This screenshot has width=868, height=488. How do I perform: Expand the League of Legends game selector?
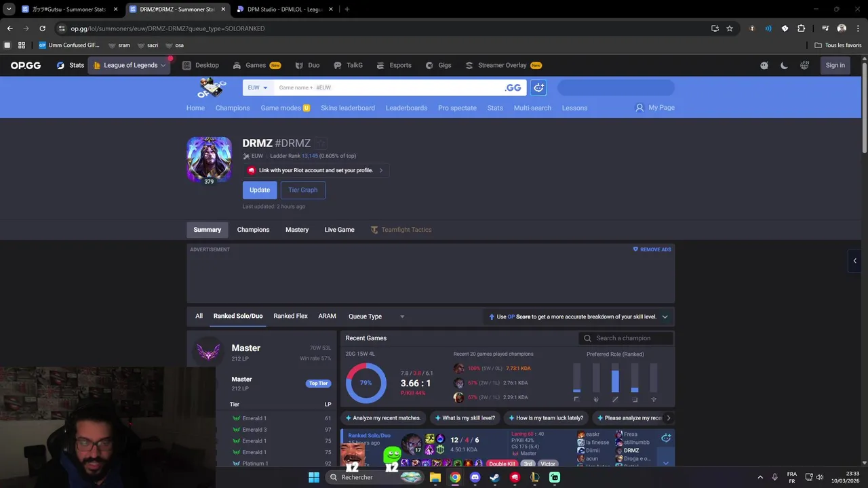pos(130,65)
